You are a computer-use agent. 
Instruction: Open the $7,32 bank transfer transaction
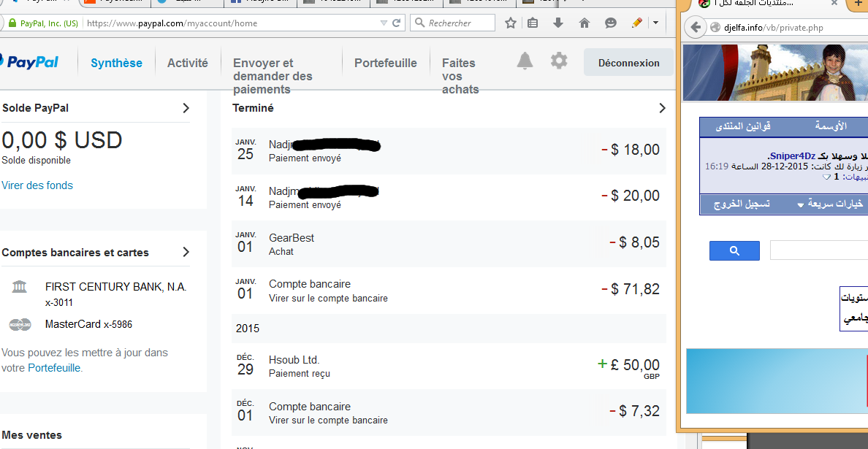449,412
